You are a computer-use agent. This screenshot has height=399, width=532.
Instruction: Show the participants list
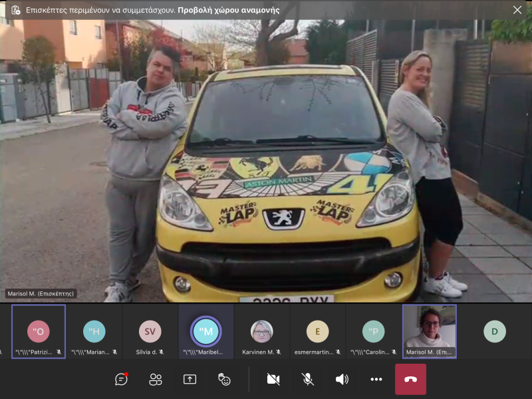[x=156, y=379]
